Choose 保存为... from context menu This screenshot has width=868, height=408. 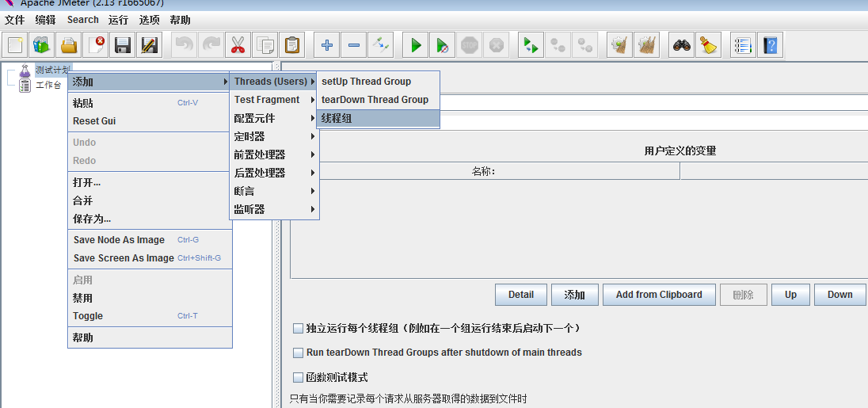click(x=150, y=219)
